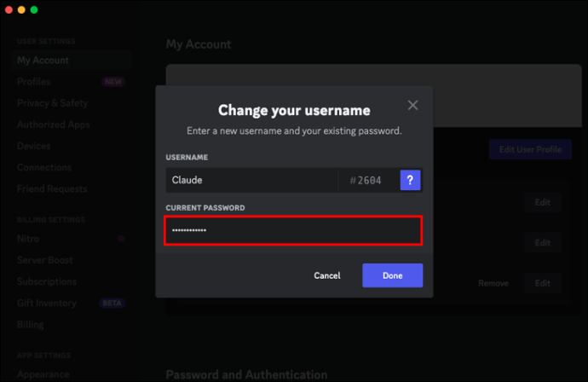The image size is (588, 382).
Task: Select Profiles in the settings sidebar
Action: pos(34,82)
